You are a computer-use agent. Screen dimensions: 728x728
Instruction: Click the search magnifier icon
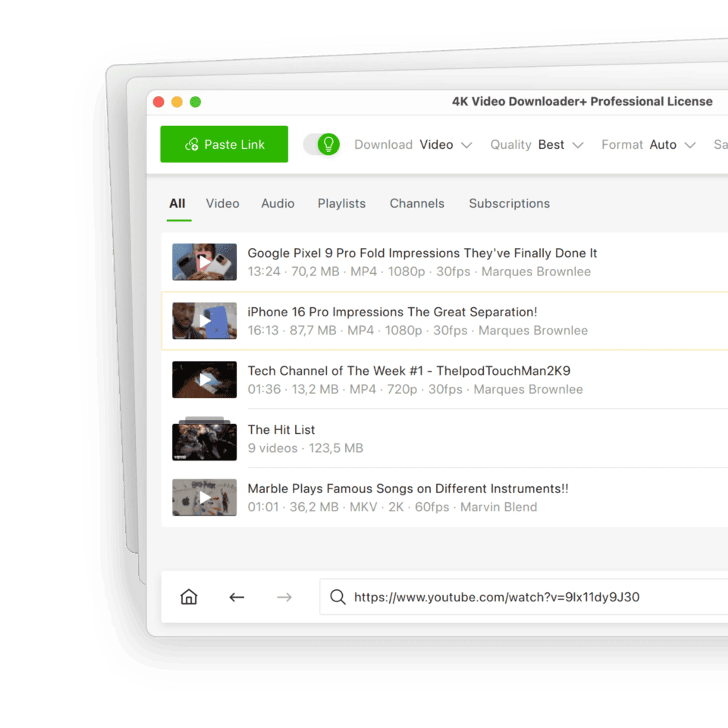point(338,597)
